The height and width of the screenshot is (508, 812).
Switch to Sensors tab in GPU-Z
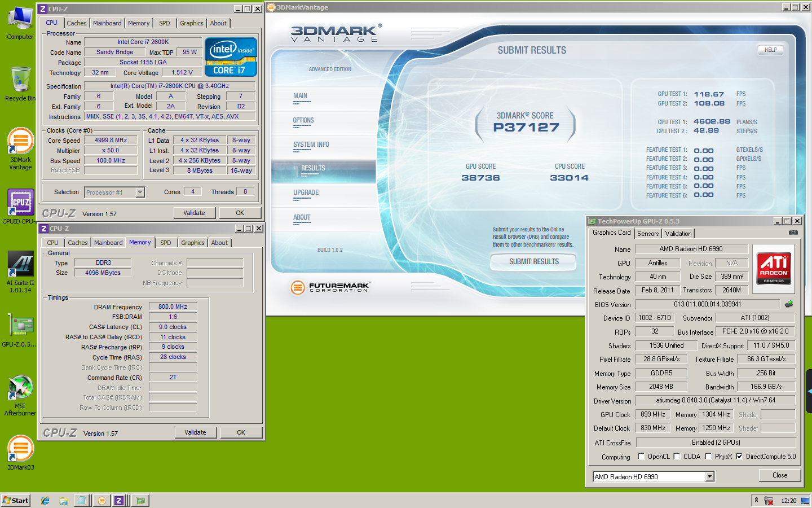tap(648, 234)
